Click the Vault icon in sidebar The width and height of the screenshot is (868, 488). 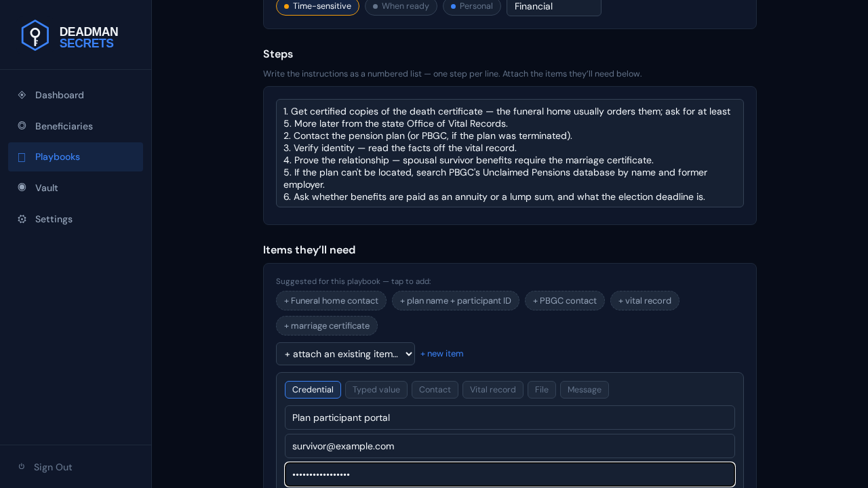pos(22,187)
